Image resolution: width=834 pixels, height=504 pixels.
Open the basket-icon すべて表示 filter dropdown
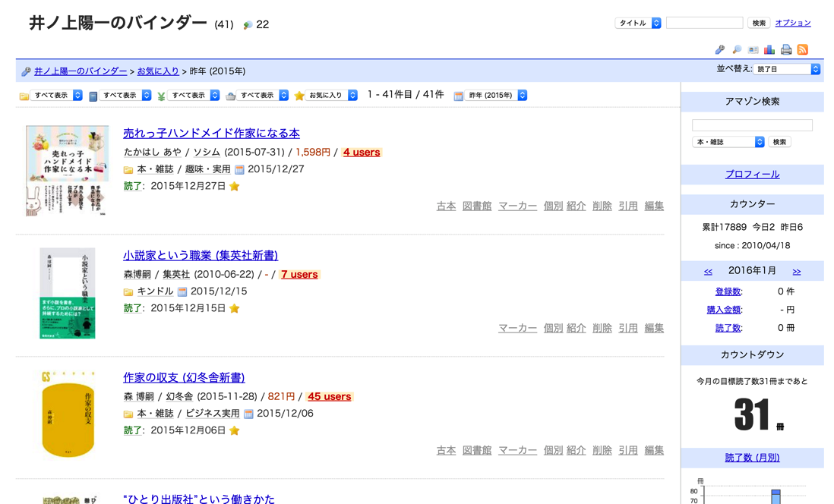point(262,95)
